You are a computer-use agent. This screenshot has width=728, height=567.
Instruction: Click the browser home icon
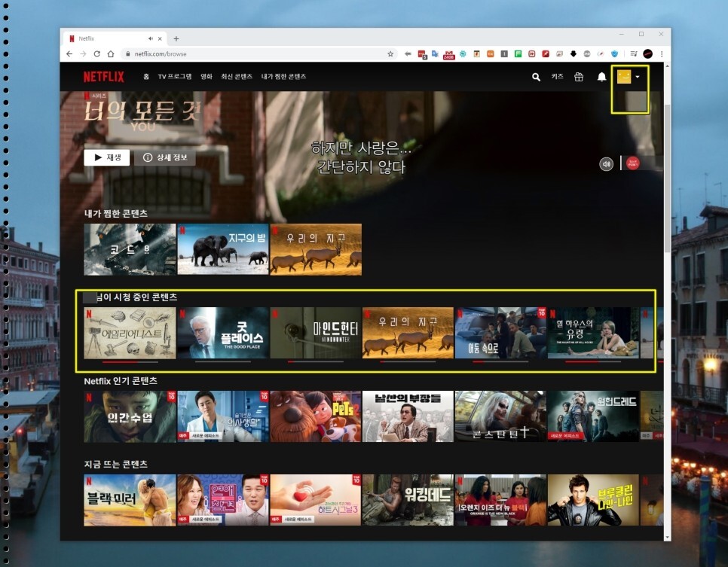pyautogui.click(x=111, y=53)
